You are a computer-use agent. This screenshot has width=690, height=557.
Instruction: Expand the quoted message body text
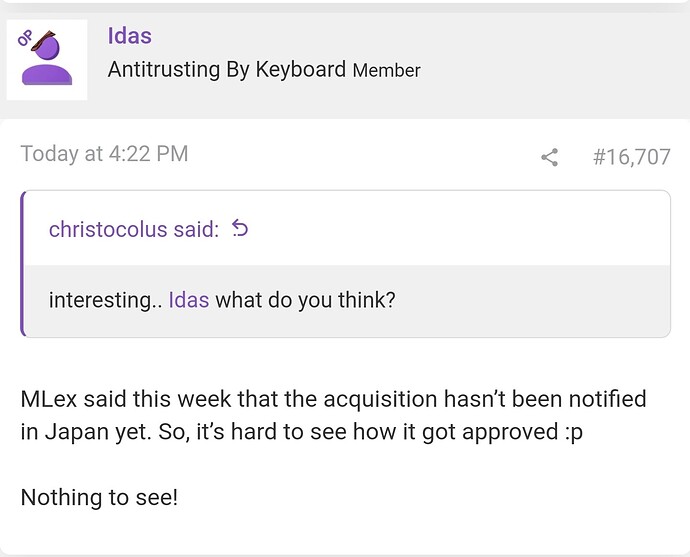[222, 300]
